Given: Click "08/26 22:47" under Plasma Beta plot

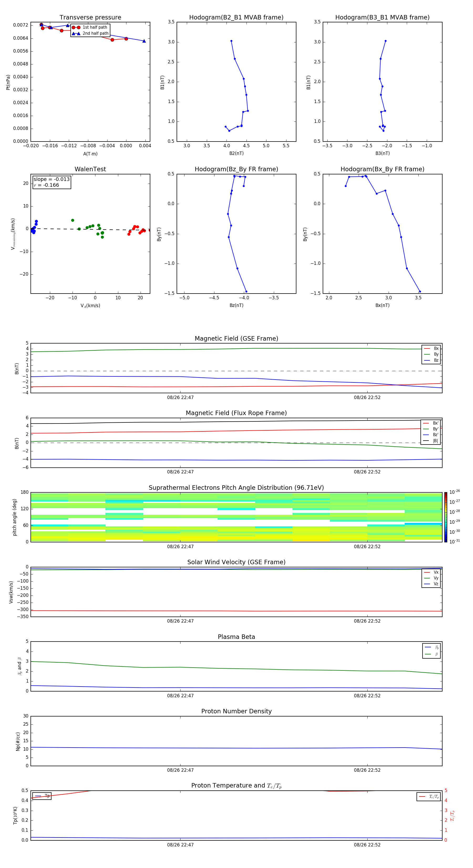Looking at the screenshot, I should point(180,695).
